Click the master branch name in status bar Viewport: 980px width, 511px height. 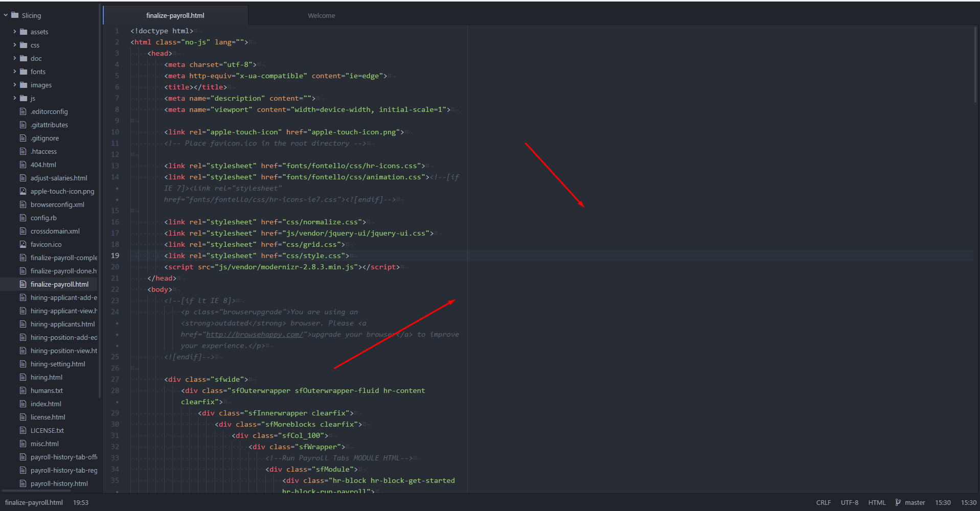[915, 502]
